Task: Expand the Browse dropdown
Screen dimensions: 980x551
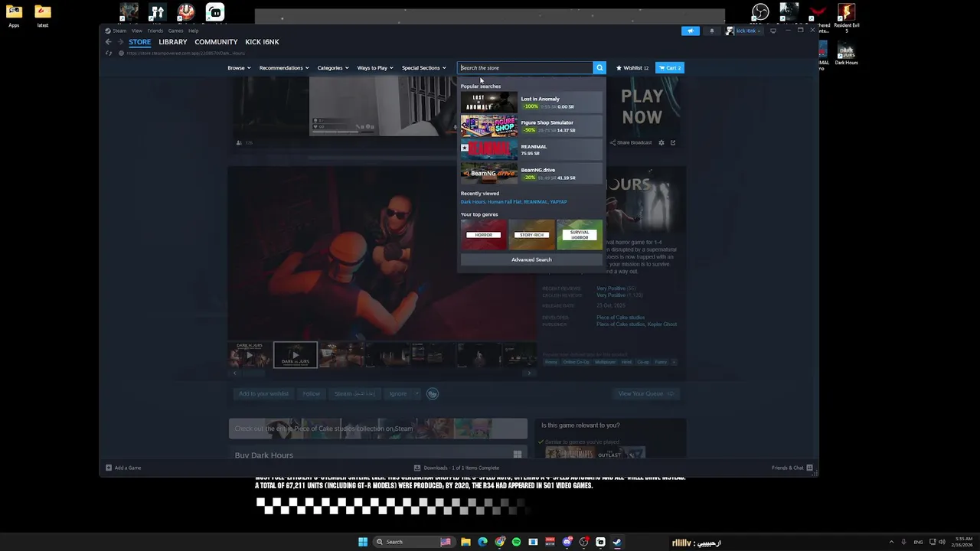Action: (238, 67)
